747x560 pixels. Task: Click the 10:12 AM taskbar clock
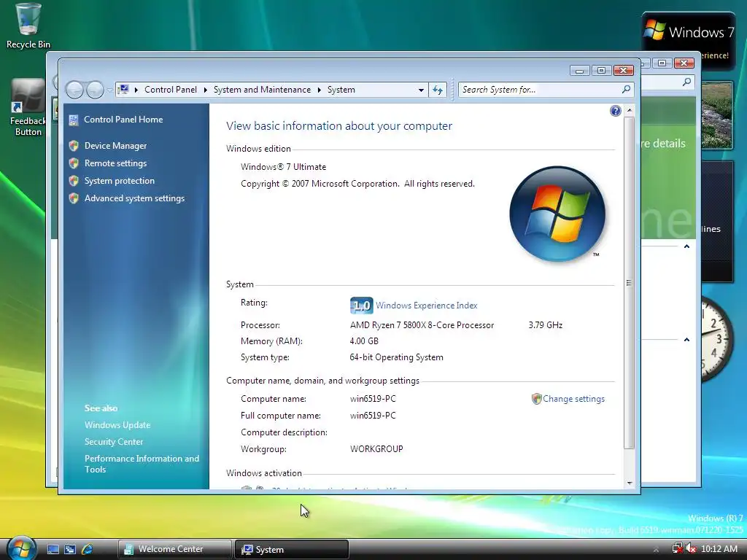click(x=719, y=549)
